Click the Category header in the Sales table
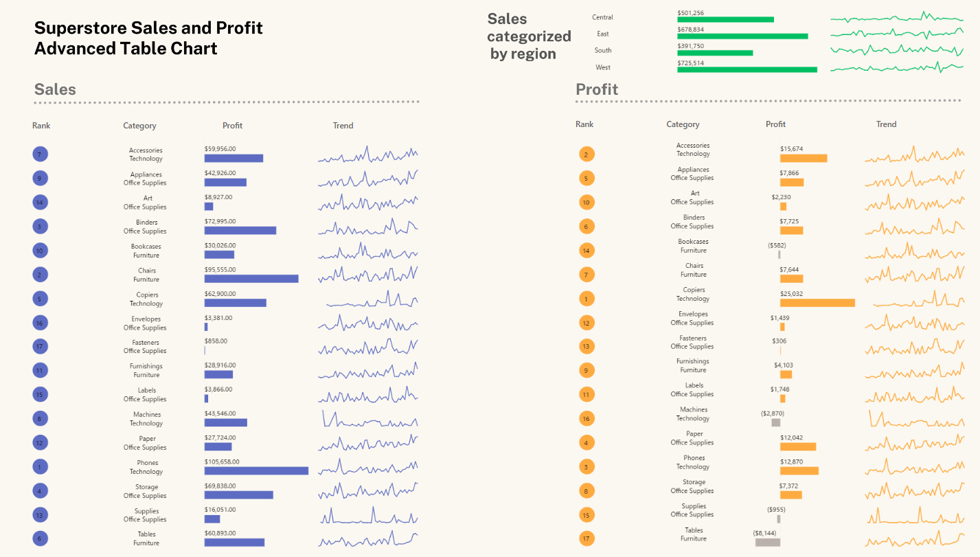Screen dimensions: 980x557 pyautogui.click(x=139, y=126)
